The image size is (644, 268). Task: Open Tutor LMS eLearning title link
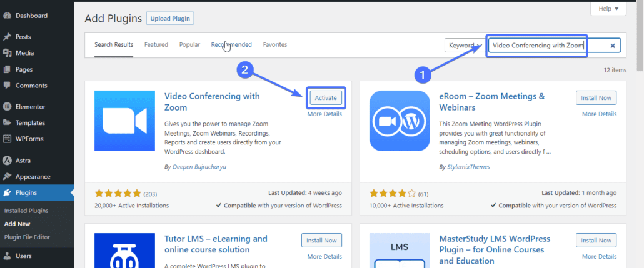(216, 244)
